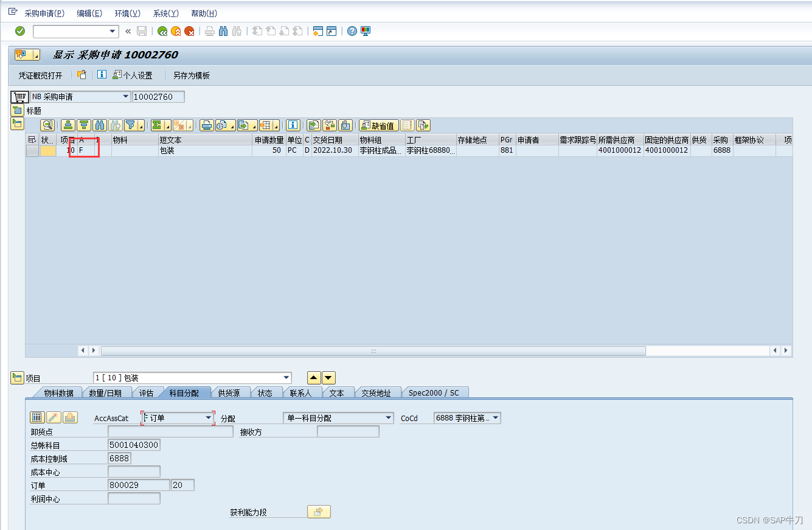Click the blue Help question-mark icon

coord(352,31)
